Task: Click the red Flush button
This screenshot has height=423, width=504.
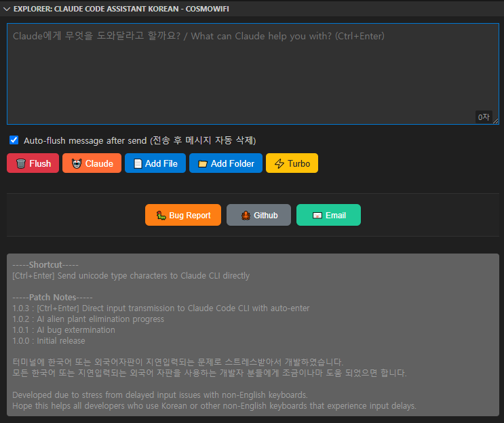Action: point(33,163)
